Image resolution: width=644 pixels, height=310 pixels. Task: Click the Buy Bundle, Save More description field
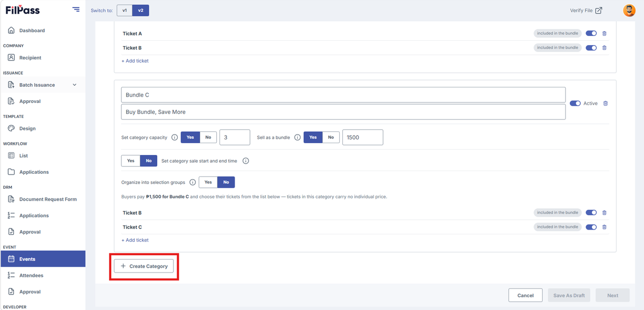pyautogui.click(x=343, y=112)
